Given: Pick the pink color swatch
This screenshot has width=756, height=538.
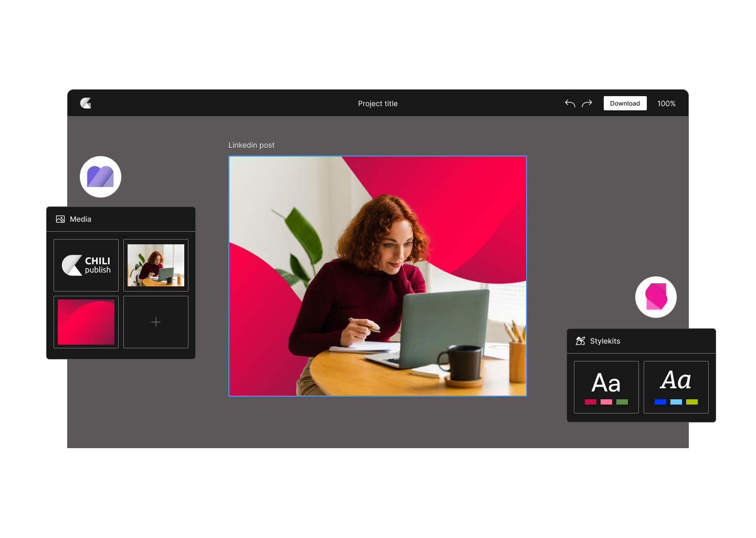Looking at the screenshot, I should pyautogui.click(x=606, y=402).
